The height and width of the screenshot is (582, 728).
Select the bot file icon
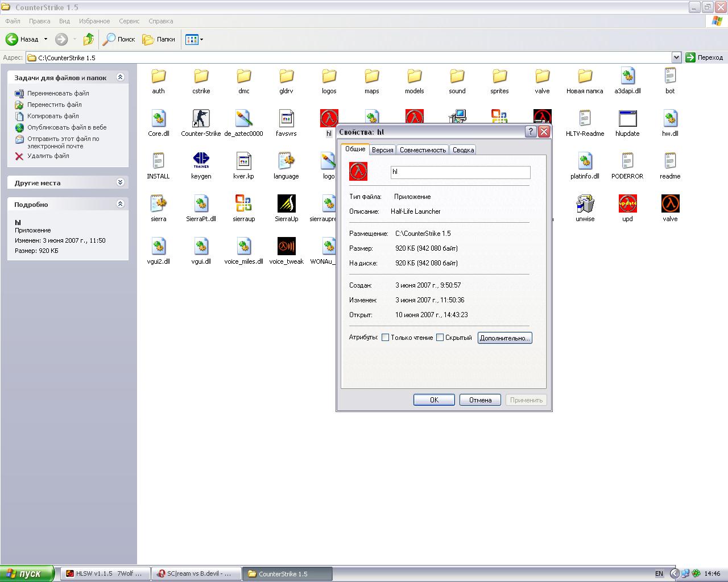[670, 76]
